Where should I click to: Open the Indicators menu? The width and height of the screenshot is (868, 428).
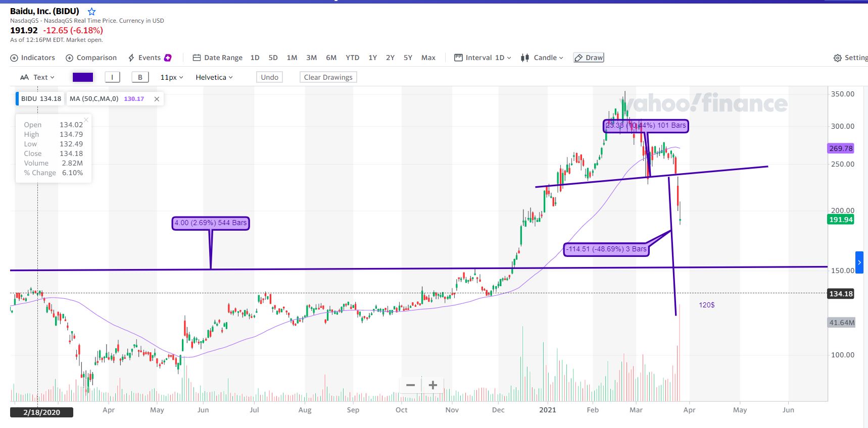[33, 58]
